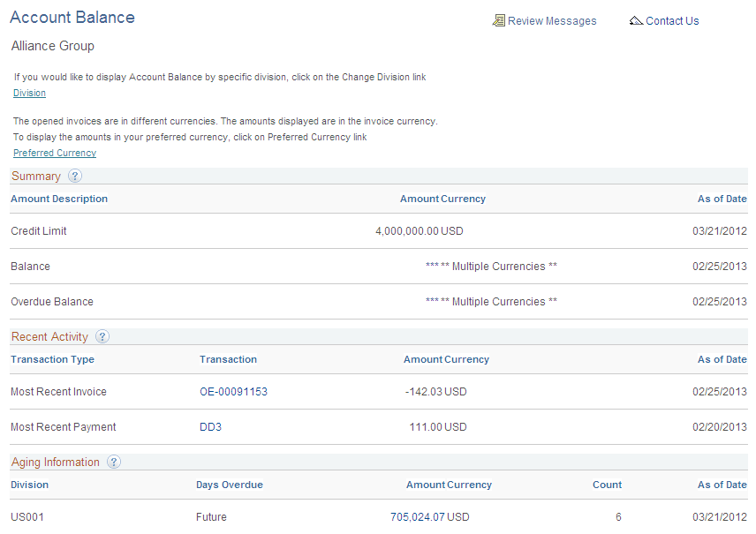756x534 pixels.
Task: Click the Days Overdue column header
Action: pyautogui.click(x=228, y=485)
